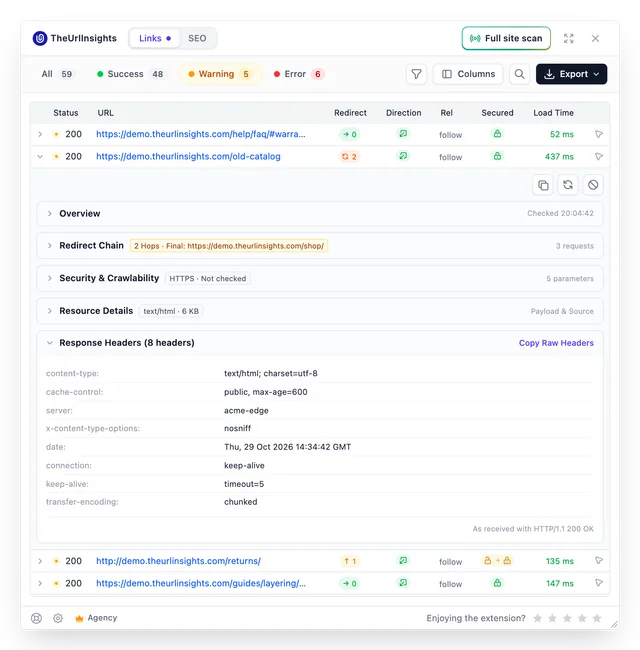Tag the returns row with its label icon
Viewport: 640px width, 650px height.
coord(599,561)
